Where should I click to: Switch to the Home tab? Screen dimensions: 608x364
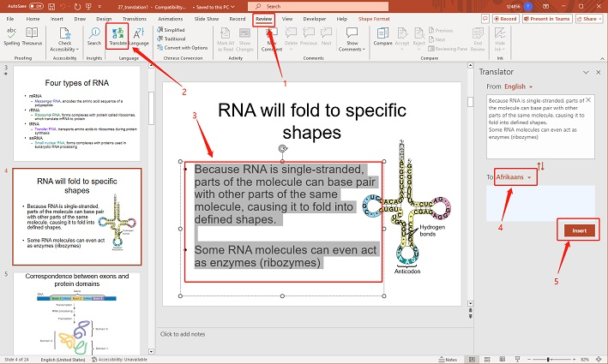(x=33, y=19)
